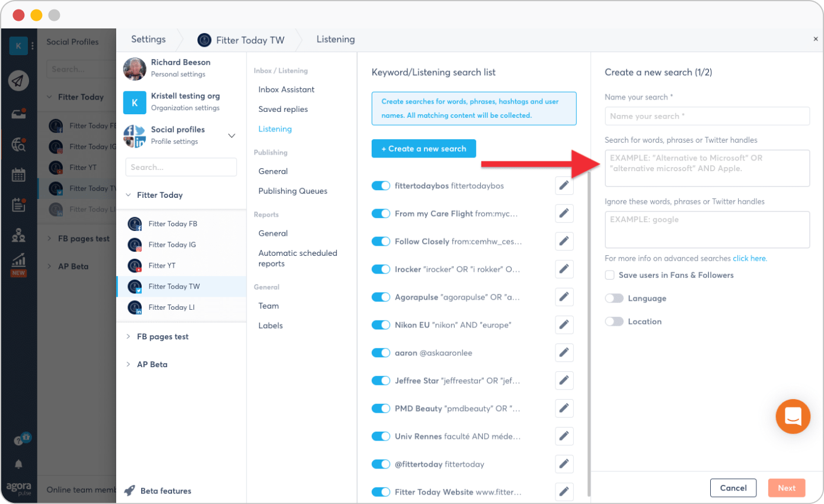Open the orange chat support bubble

coord(793,416)
